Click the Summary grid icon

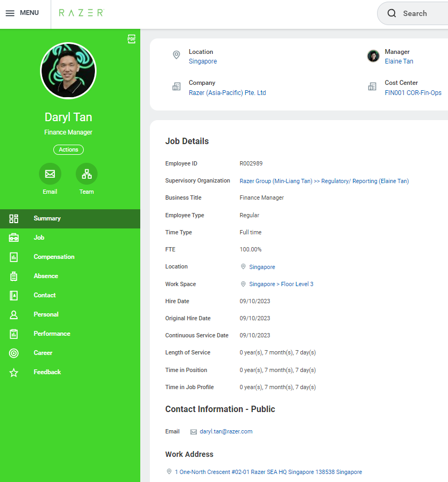14,218
